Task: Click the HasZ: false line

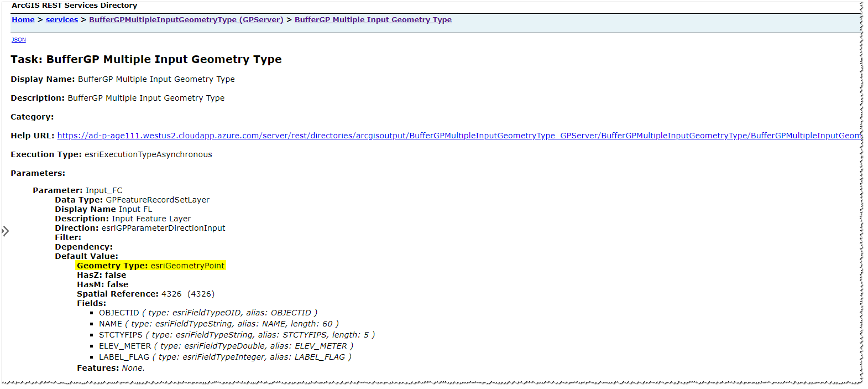Action: [x=102, y=275]
